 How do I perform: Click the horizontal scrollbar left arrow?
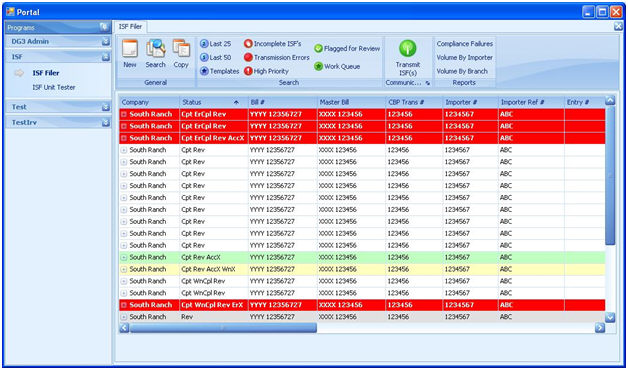coord(124,328)
